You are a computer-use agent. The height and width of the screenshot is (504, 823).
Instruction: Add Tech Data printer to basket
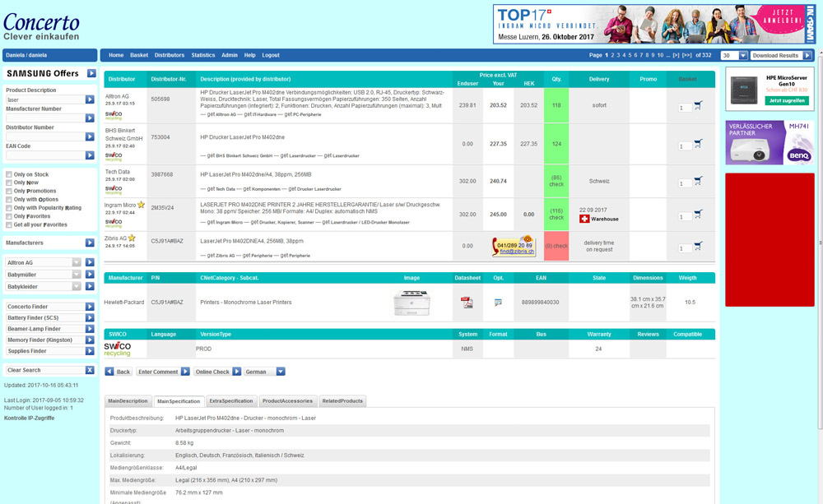pyautogui.click(x=698, y=181)
